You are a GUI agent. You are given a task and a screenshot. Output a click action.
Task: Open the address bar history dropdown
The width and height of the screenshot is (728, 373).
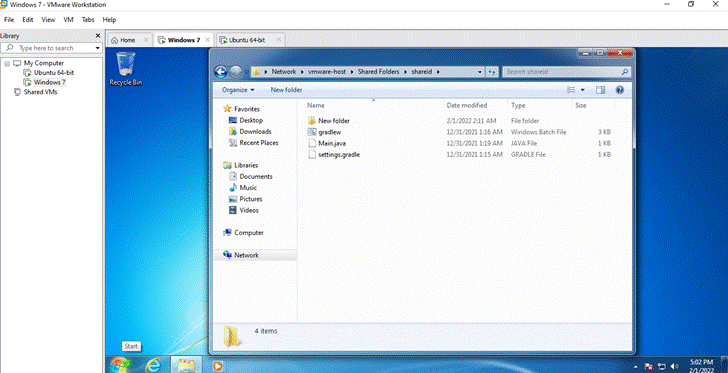pyautogui.click(x=480, y=72)
